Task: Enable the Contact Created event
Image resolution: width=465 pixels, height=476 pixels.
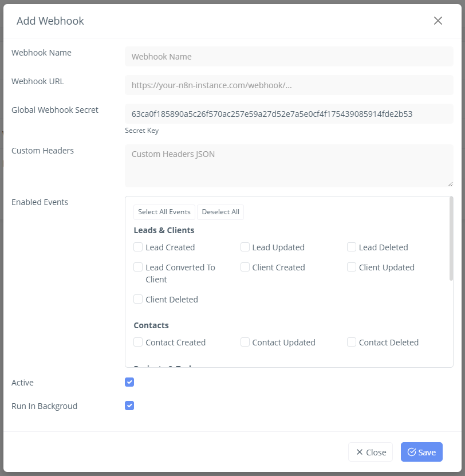Action: (x=138, y=342)
